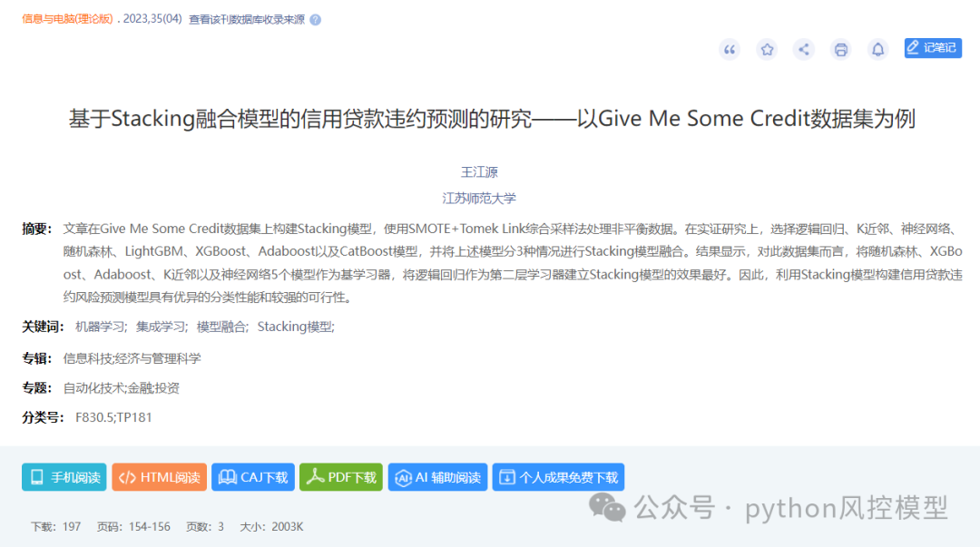Click the PDF下载 button
980x547 pixels.
340,478
